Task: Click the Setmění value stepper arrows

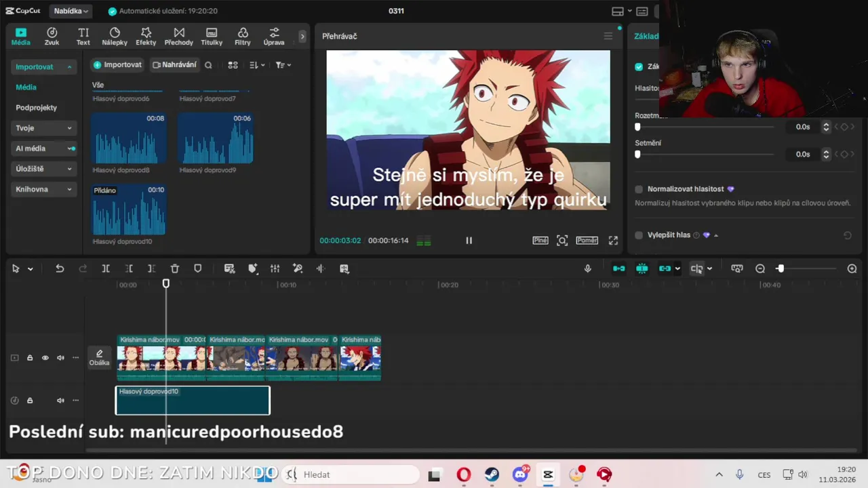Action: coord(826,154)
